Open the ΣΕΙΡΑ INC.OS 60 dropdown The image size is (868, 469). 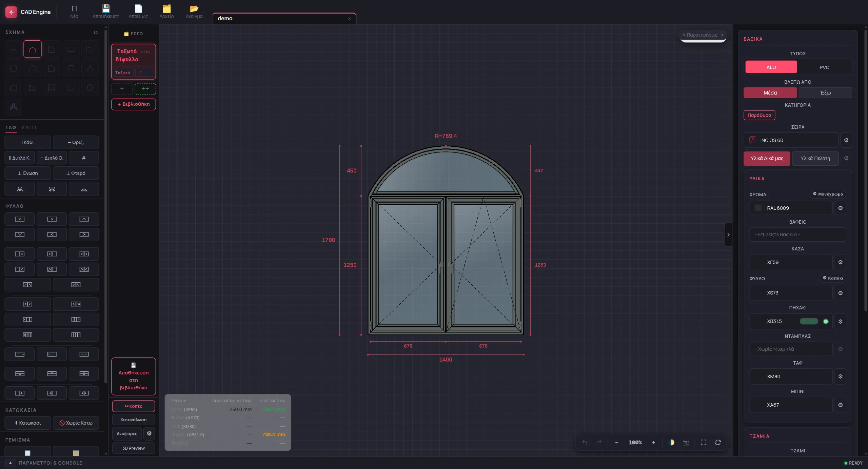coord(791,140)
